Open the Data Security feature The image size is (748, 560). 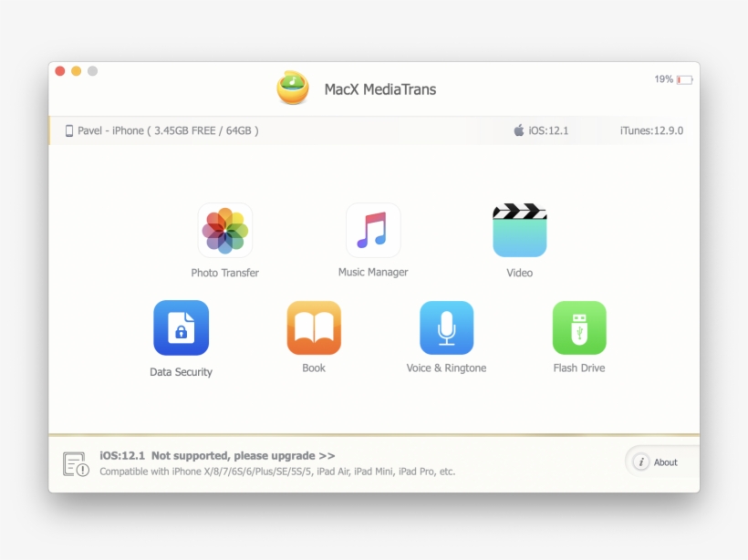click(181, 327)
